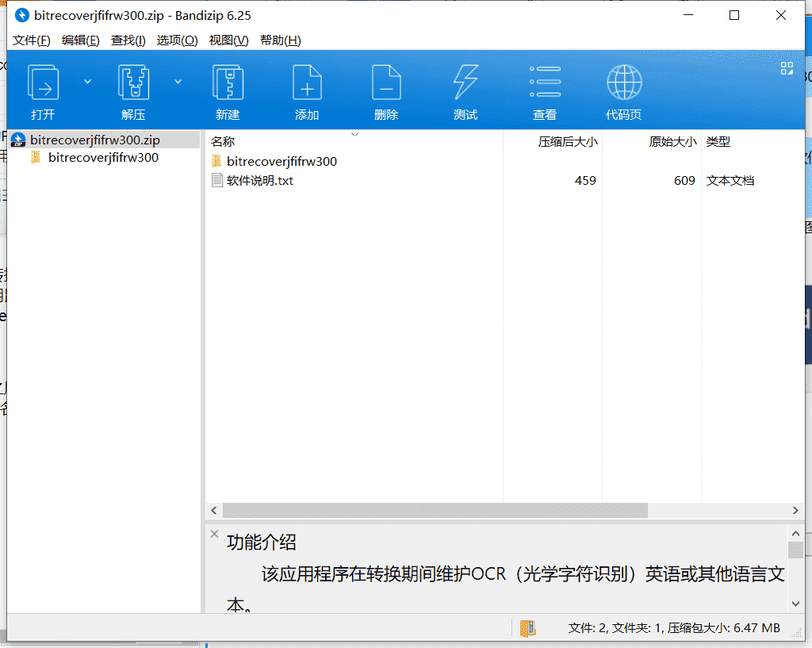The width and height of the screenshot is (812, 648).
Task: Run the Test (测试) lightning icon
Action: pyautogui.click(x=465, y=82)
